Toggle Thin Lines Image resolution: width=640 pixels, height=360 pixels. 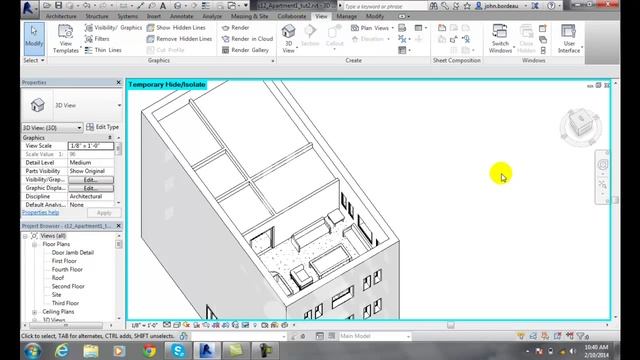(x=103, y=50)
